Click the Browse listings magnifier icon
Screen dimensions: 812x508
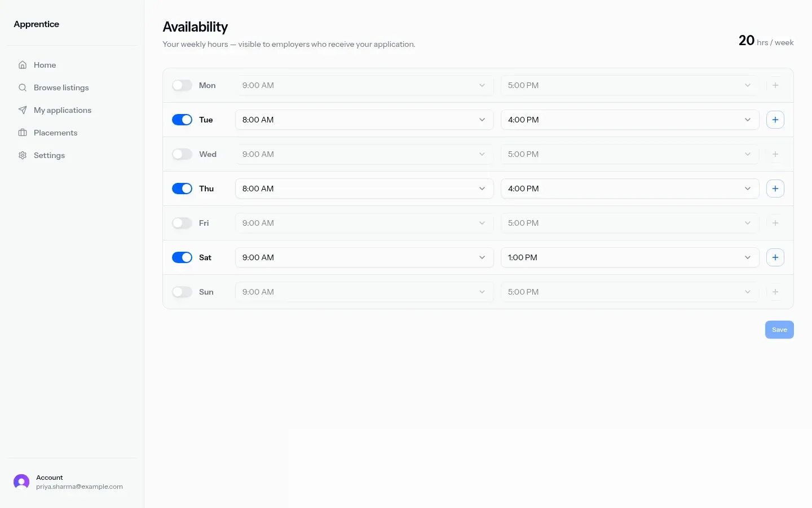click(x=23, y=87)
